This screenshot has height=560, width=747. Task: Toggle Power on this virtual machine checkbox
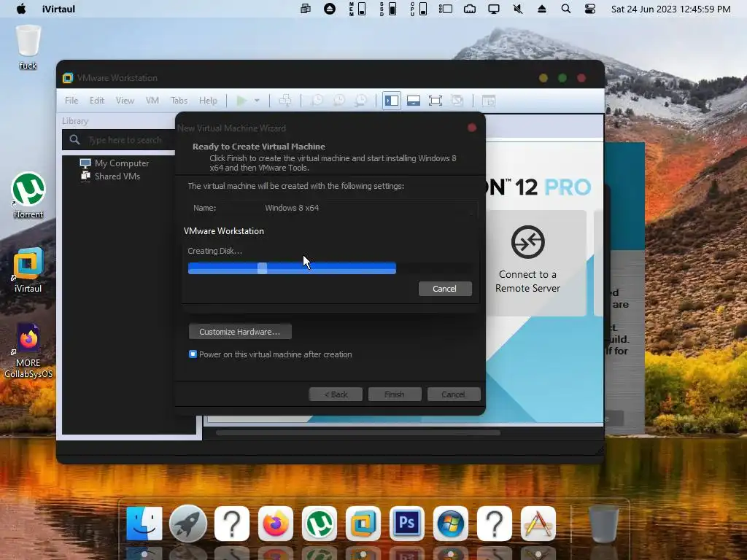[x=193, y=354]
